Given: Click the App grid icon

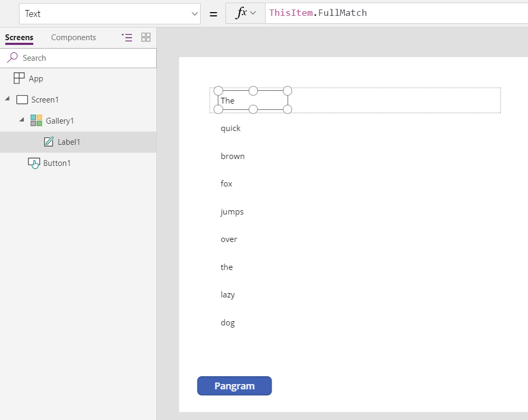Looking at the screenshot, I should pyautogui.click(x=19, y=78).
